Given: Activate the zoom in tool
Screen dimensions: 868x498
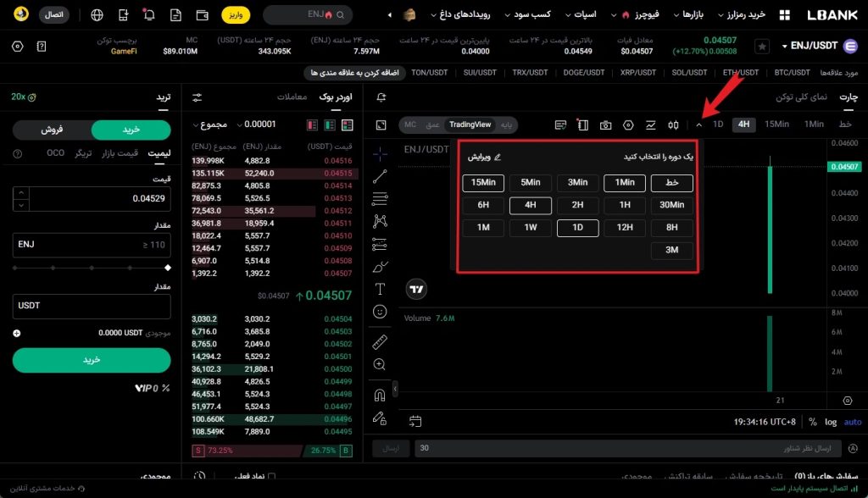Looking at the screenshot, I should tap(380, 365).
